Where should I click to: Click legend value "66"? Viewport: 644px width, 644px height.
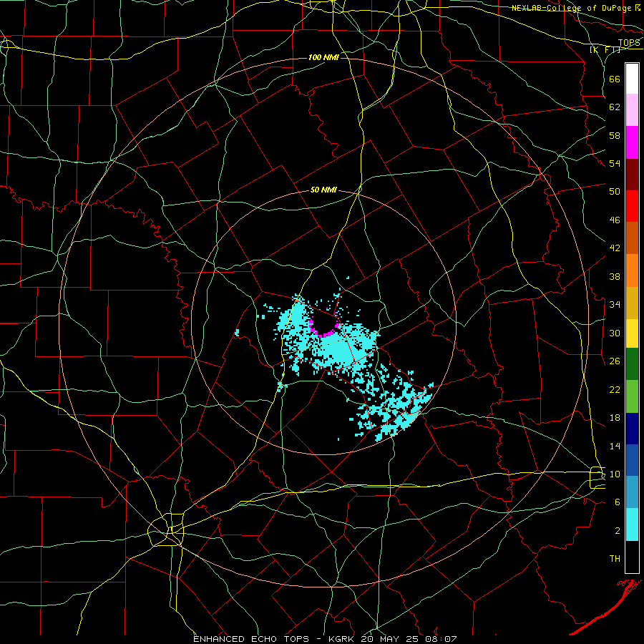(x=615, y=79)
